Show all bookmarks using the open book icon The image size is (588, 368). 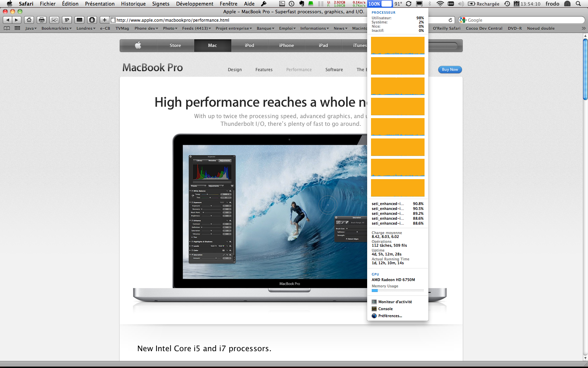(x=7, y=28)
